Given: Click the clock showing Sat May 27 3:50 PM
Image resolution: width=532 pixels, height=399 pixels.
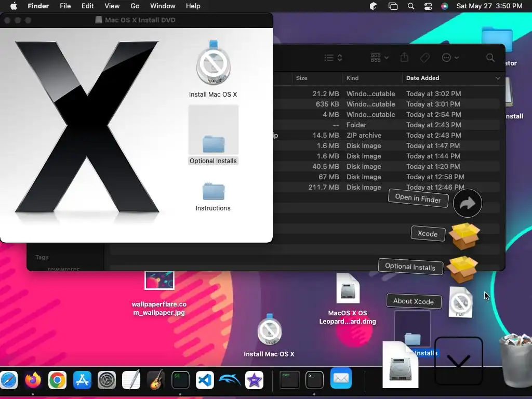Looking at the screenshot, I should tap(489, 6).
